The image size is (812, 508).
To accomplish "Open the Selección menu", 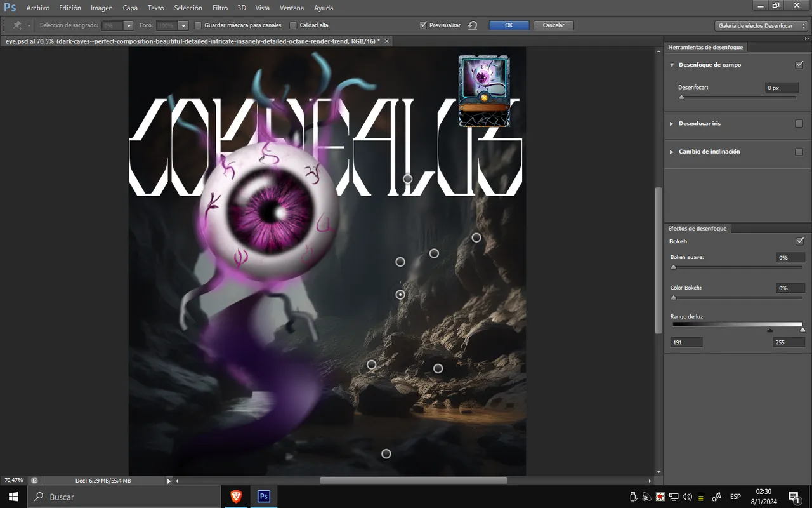I will pyautogui.click(x=188, y=8).
